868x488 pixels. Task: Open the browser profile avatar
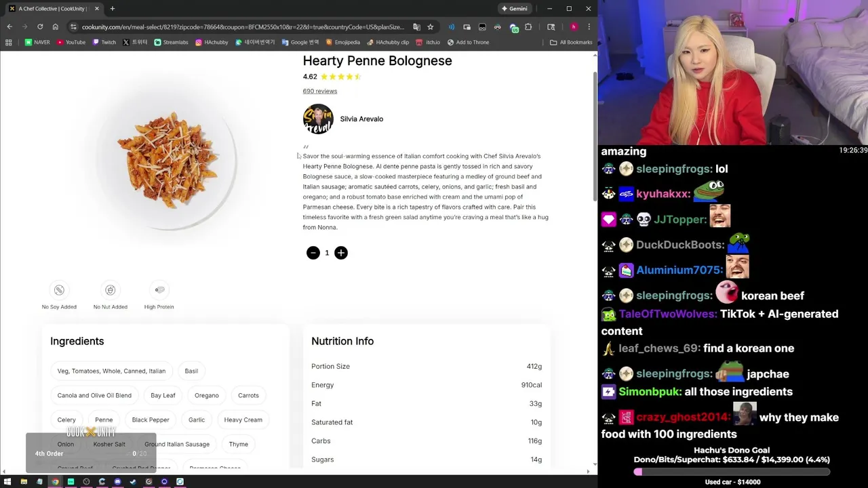coord(574,27)
